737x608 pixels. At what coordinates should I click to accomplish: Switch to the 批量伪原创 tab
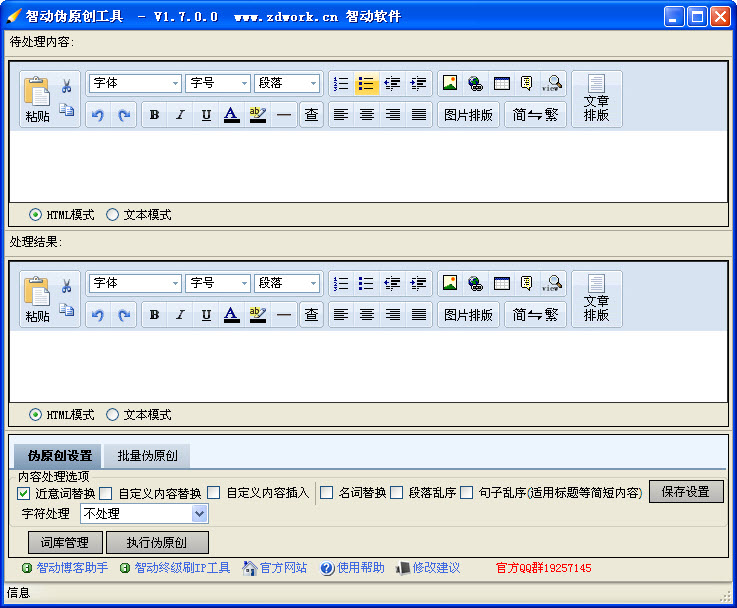pyautogui.click(x=147, y=456)
